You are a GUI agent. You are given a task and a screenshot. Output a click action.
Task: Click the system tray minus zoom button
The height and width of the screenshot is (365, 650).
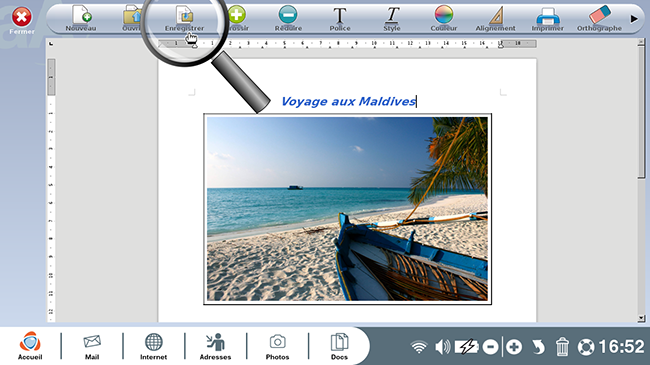point(490,347)
